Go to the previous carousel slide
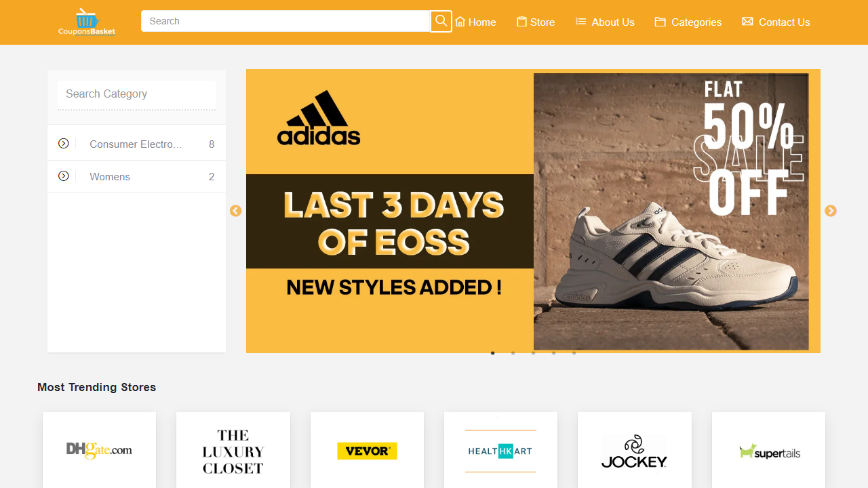The height and width of the screenshot is (488, 868). (235, 211)
